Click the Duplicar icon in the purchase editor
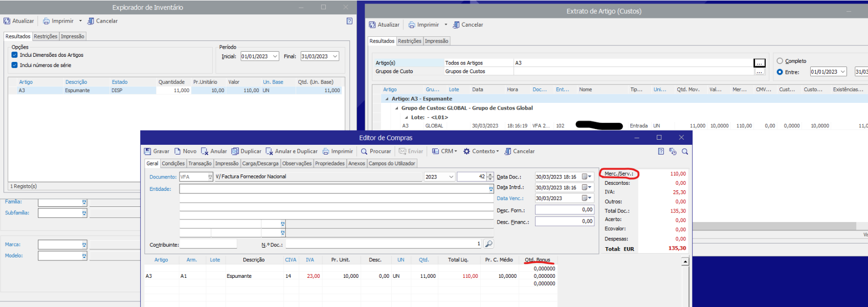This screenshot has height=307, width=868. [235, 151]
